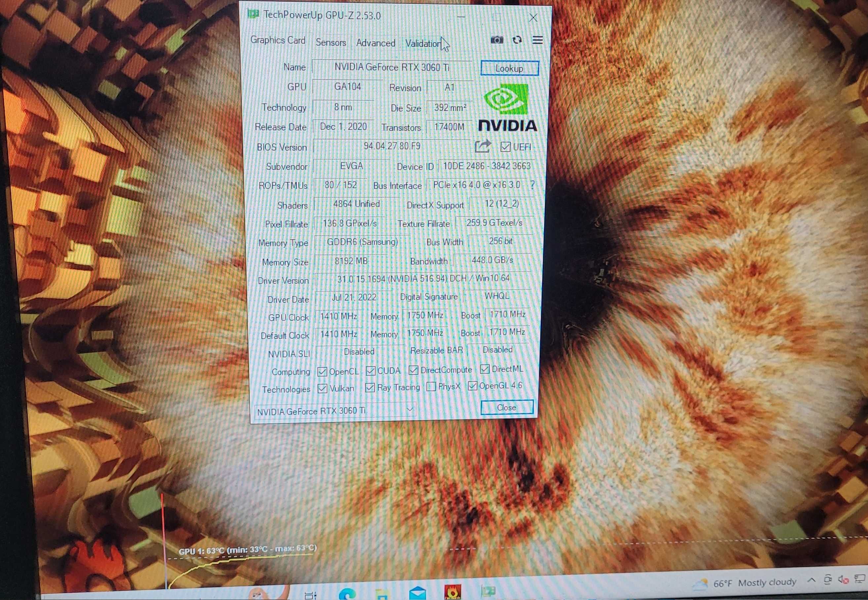
Task: Click the Bus Width value 256 bit
Action: click(500, 241)
